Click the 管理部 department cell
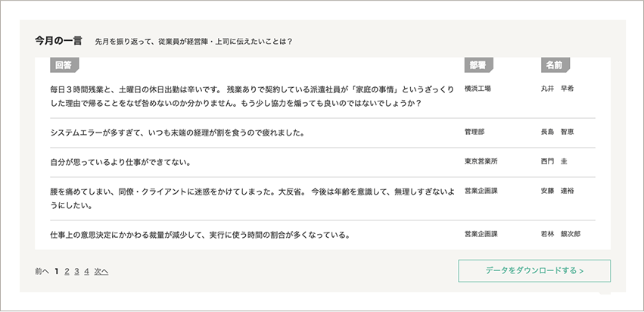 coord(474,133)
